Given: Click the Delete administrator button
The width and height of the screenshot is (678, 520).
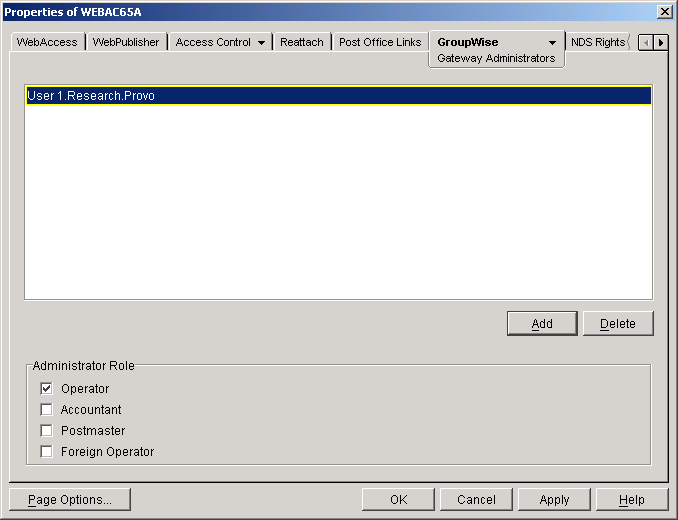Looking at the screenshot, I should click(x=618, y=323).
